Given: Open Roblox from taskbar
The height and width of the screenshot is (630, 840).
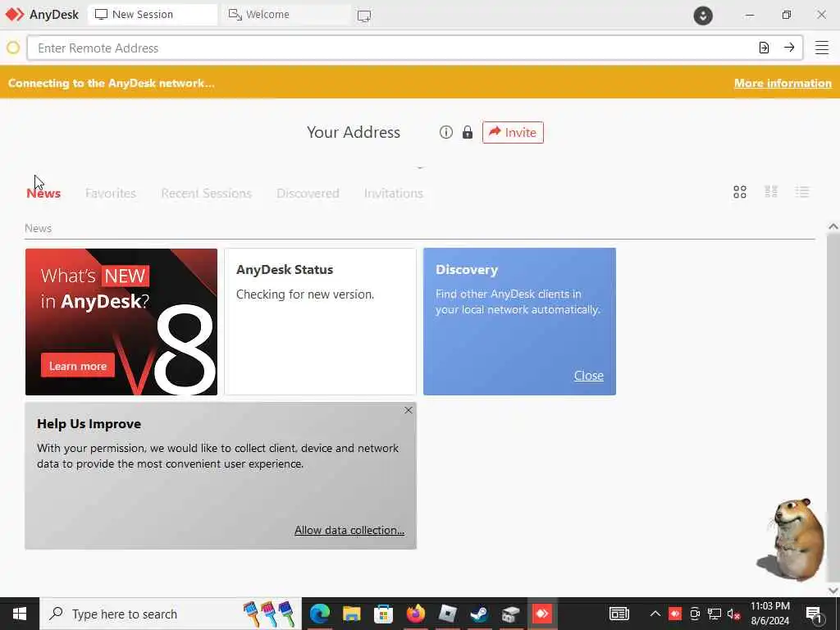Looking at the screenshot, I should pyautogui.click(x=447, y=614).
